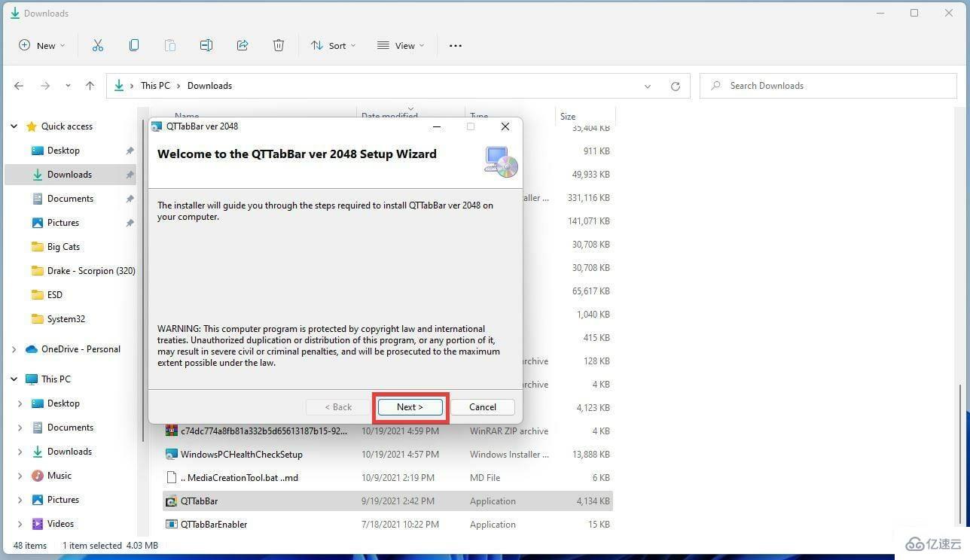Click the 4,134 KB size value
Image resolution: width=970 pixels, height=560 pixels.
tap(593, 501)
